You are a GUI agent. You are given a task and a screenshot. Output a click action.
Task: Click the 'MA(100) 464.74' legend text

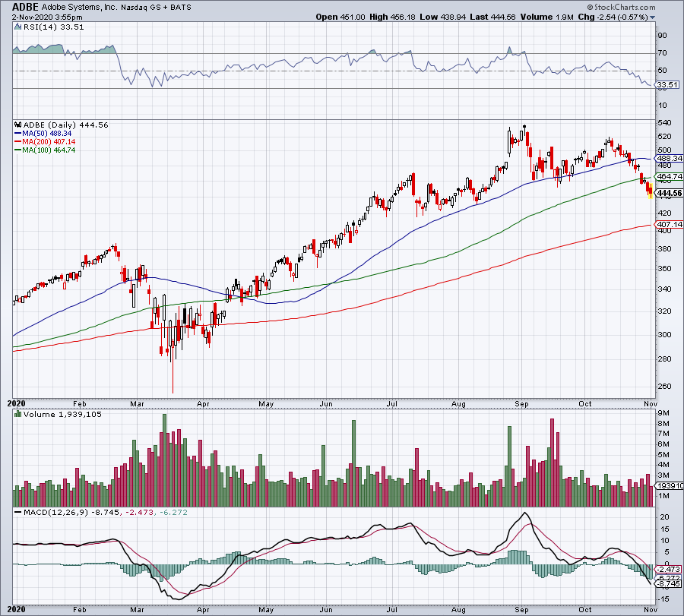49,150
